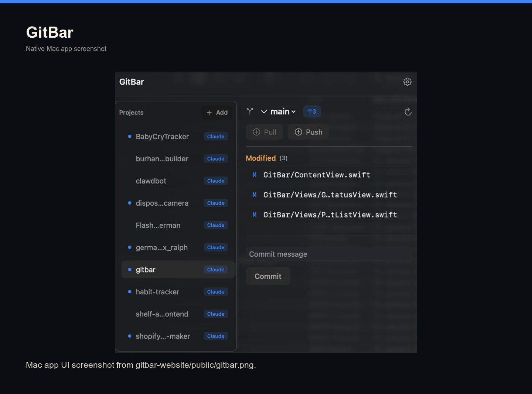The image size is (532, 394).
Task: Click Claude badge on BabyCryTracker row
Action: coord(216,137)
